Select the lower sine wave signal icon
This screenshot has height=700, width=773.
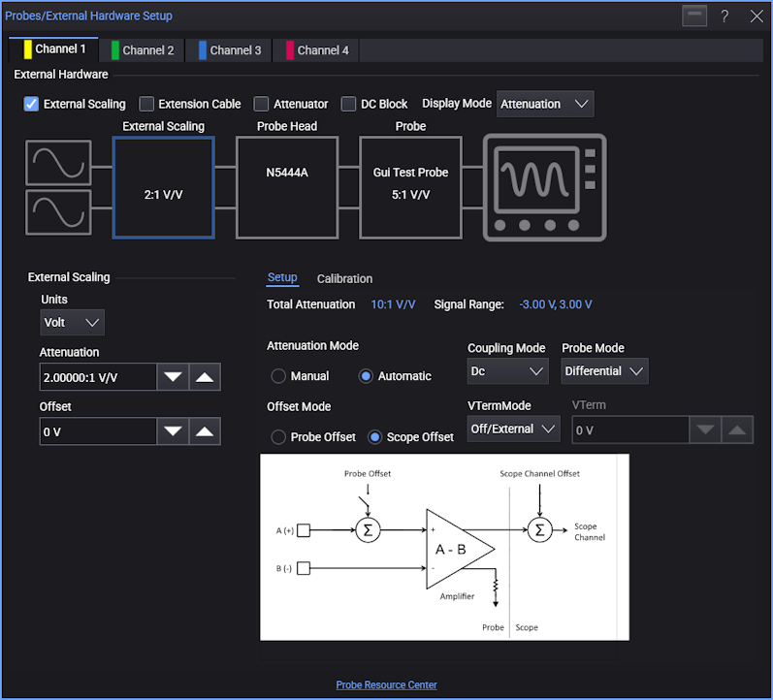tap(58, 212)
